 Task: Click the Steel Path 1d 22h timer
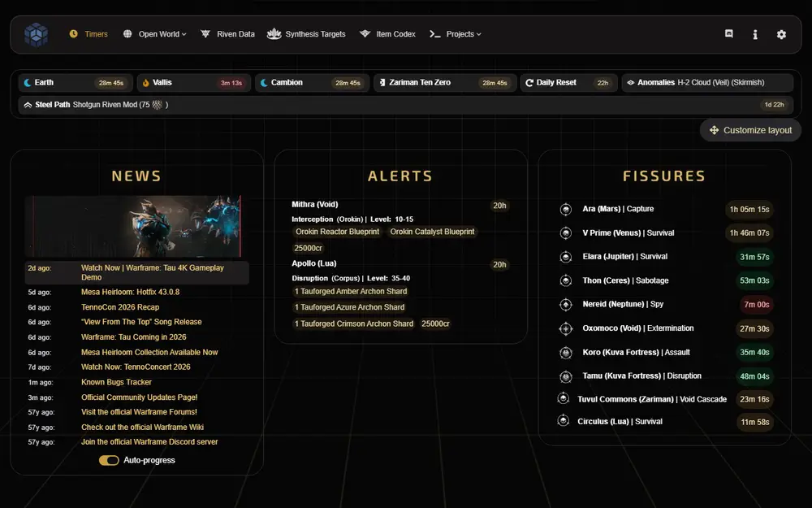774,105
